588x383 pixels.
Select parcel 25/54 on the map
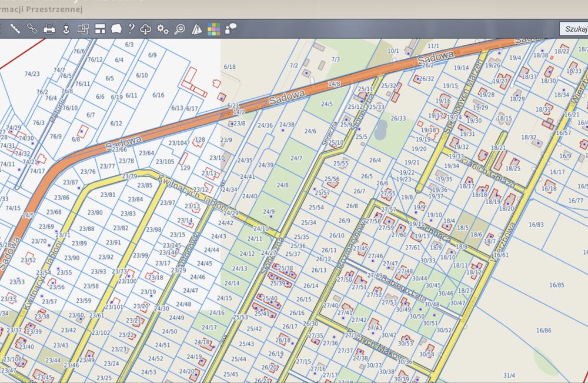click(x=316, y=207)
